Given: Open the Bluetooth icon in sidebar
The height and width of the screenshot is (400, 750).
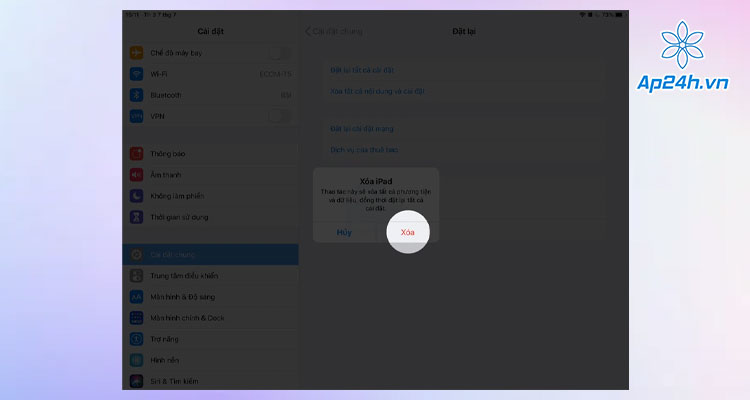Looking at the screenshot, I should click(136, 95).
